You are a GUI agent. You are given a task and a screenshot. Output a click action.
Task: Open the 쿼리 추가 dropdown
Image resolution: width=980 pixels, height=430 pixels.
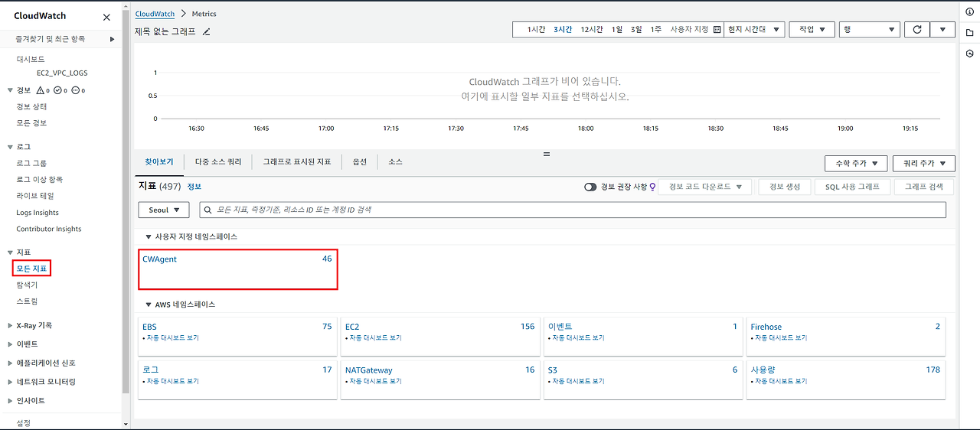click(924, 163)
